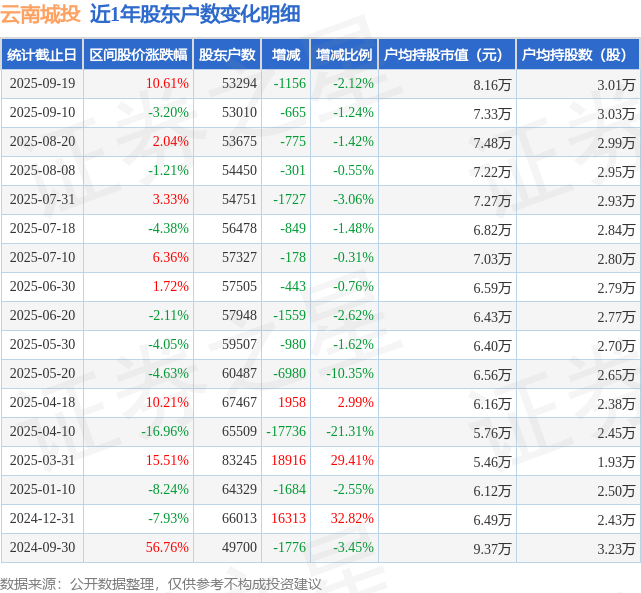Viewport: 641px width, 593px height.
Task: Click the date 2025-01-10
Action: point(43,490)
